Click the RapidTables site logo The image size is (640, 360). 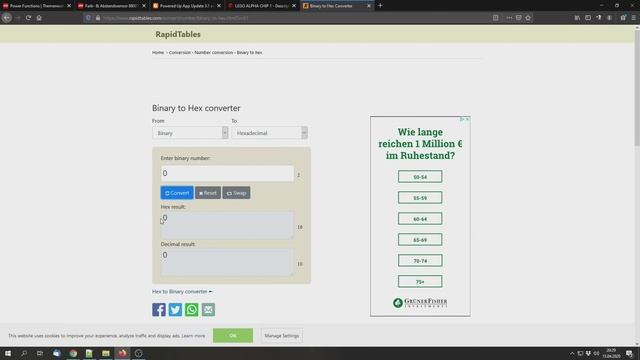(178, 34)
